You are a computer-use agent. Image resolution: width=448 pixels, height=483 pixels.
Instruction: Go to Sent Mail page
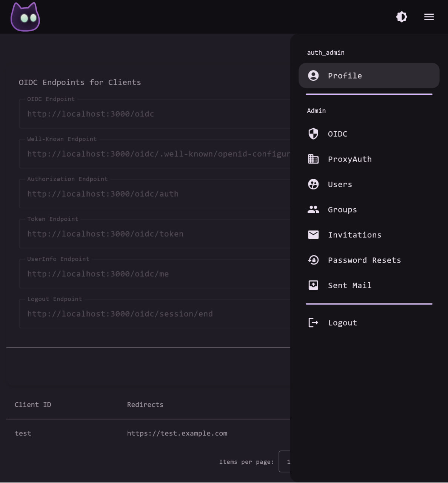click(349, 285)
